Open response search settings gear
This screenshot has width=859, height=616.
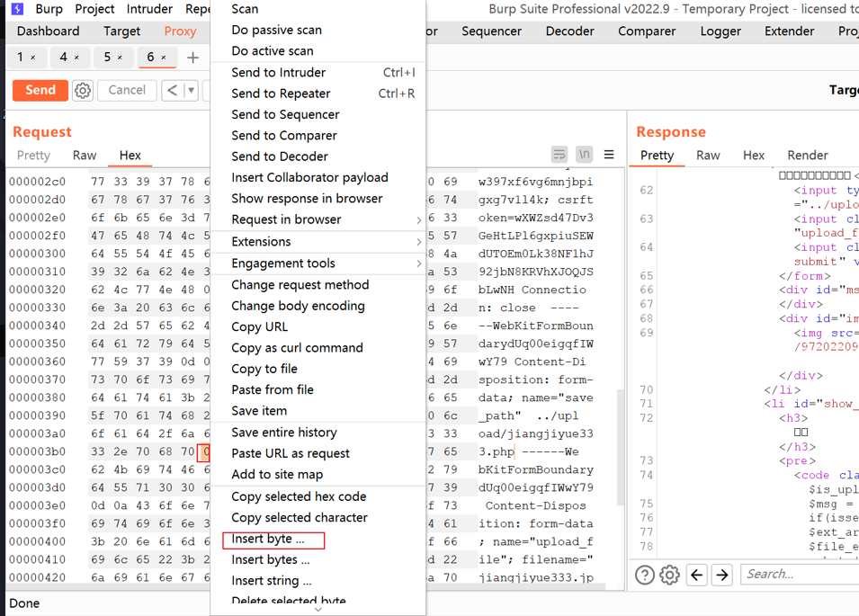(x=669, y=575)
